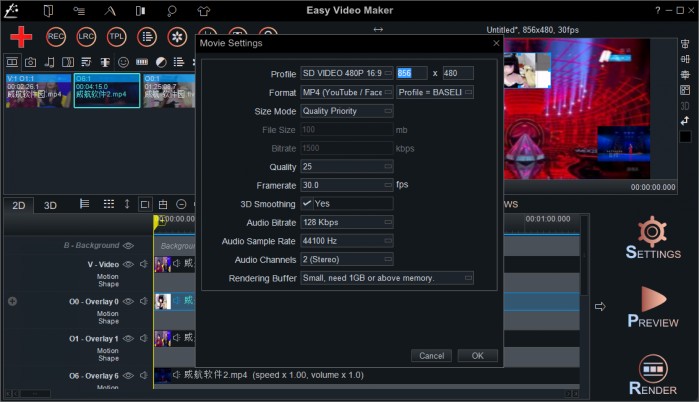Switch to the 3D timeline tab
The width and height of the screenshot is (699, 402).
click(x=50, y=205)
